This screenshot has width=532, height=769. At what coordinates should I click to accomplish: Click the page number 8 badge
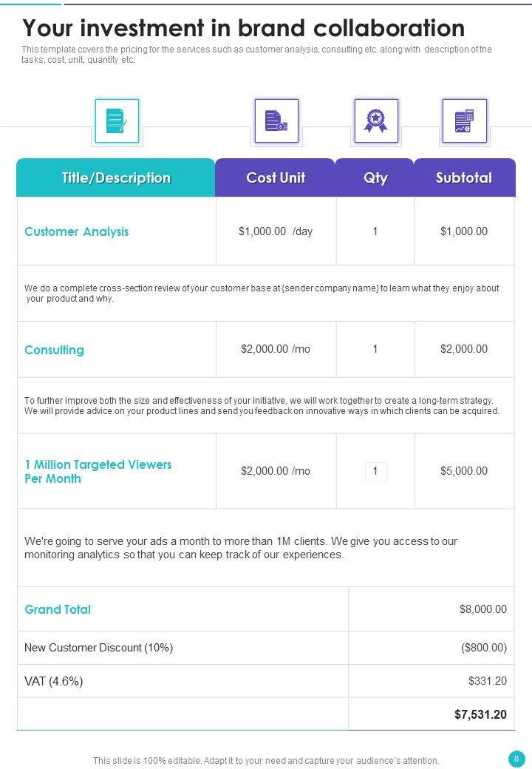(516, 759)
